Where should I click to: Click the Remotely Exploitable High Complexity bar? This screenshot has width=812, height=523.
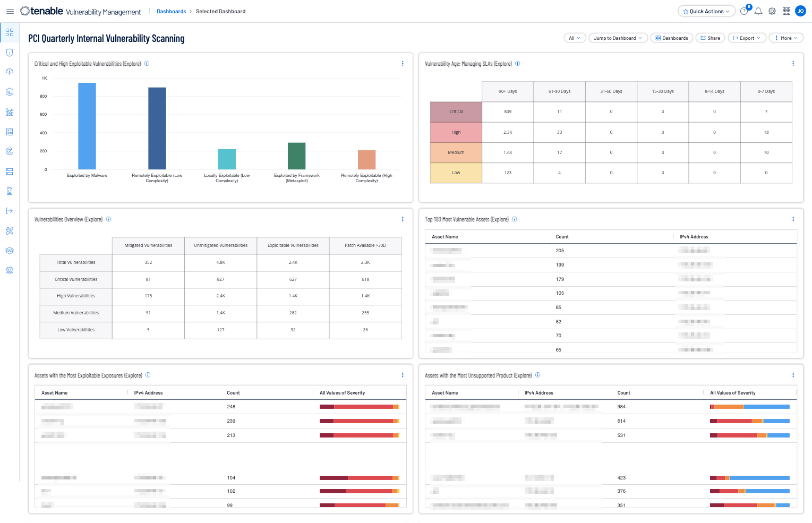coord(367,160)
